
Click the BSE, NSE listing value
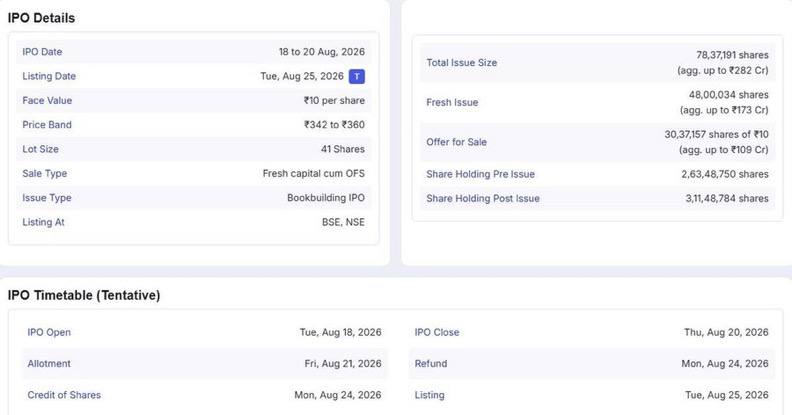(x=343, y=222)
